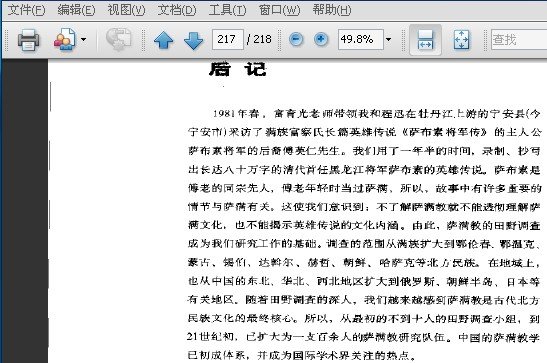
Task: Click the Print icon
Action: point(28,39)
